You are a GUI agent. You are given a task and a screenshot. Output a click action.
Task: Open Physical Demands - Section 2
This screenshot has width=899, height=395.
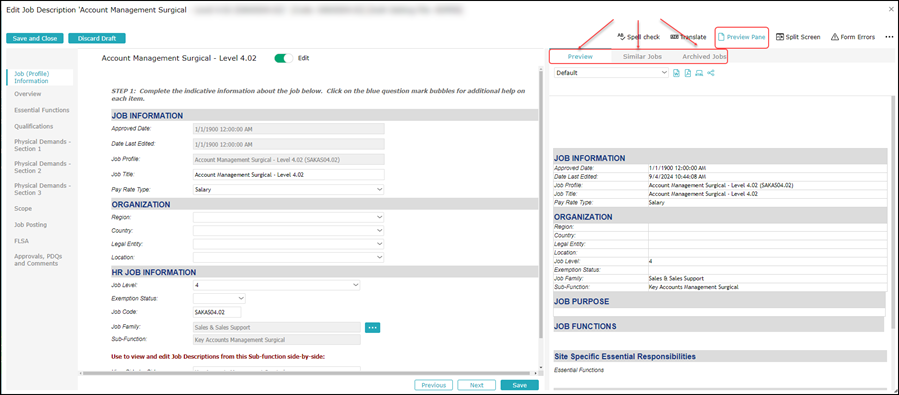[x=42, y=167]
